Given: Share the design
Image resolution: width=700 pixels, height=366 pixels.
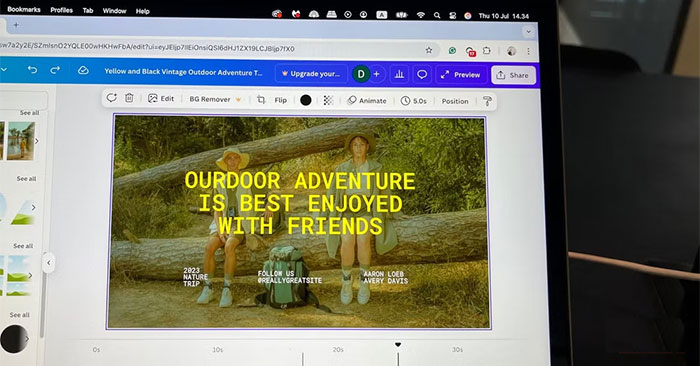Looking at the screenshot, I should (x=512, y=75).
